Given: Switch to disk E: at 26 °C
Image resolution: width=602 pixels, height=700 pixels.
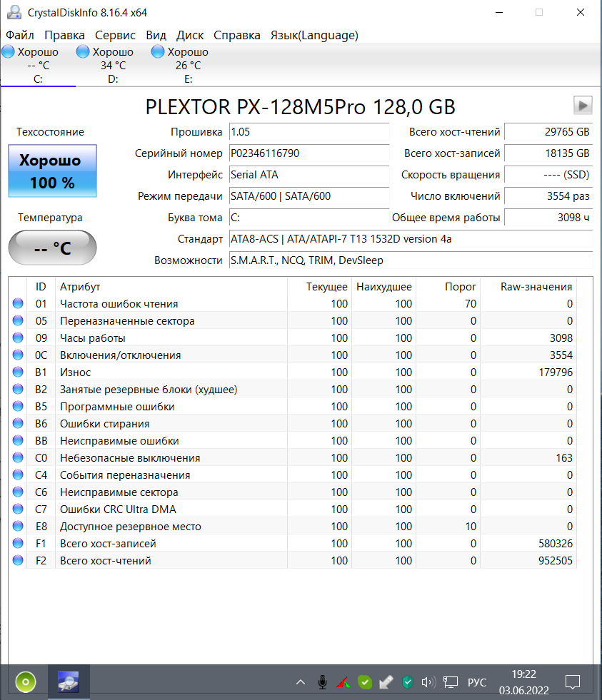Looking at the screenshot, I should coord(188,65).
